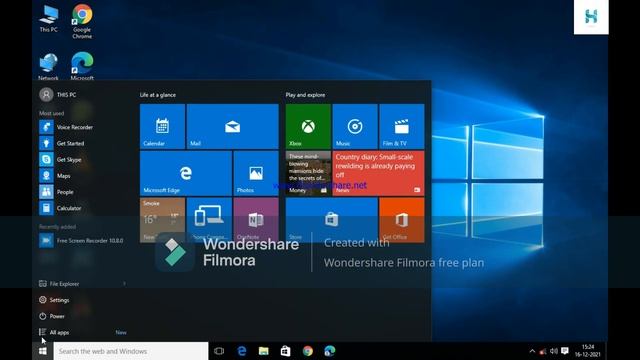The width and height of the screenshot is (640, 360).
Task: Open the volume tray icon
Action: 554,351
